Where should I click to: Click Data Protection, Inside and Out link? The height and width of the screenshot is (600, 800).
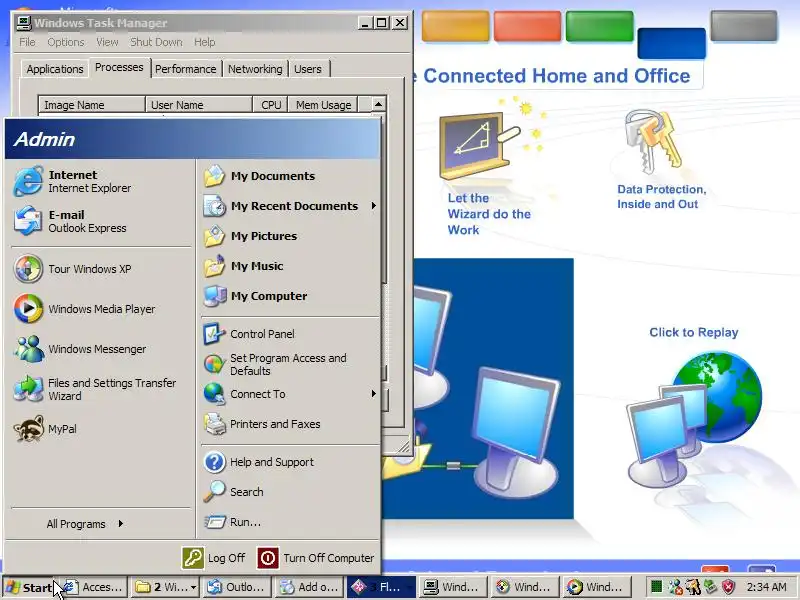pyautogui.click(x=662, y=196)
